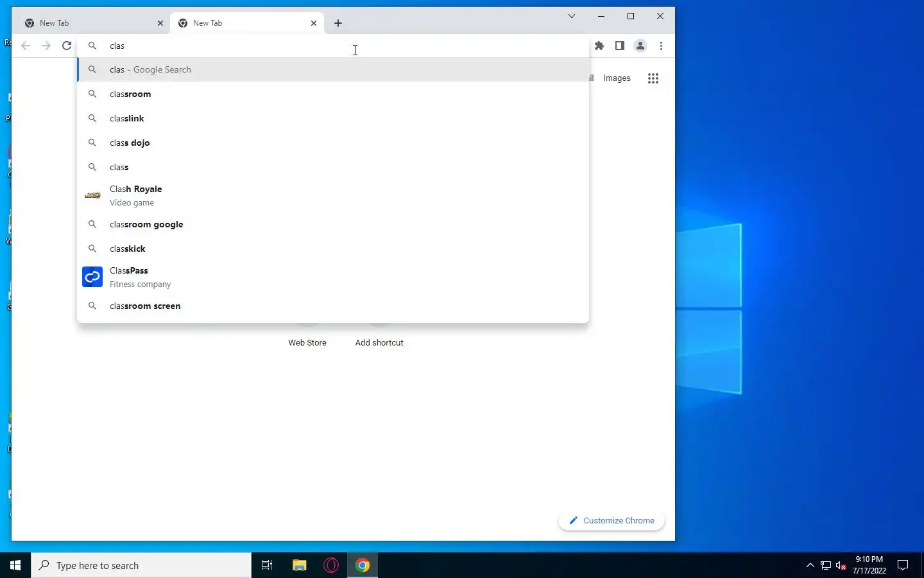Open the Web Store shortcut

click(307, 342)
